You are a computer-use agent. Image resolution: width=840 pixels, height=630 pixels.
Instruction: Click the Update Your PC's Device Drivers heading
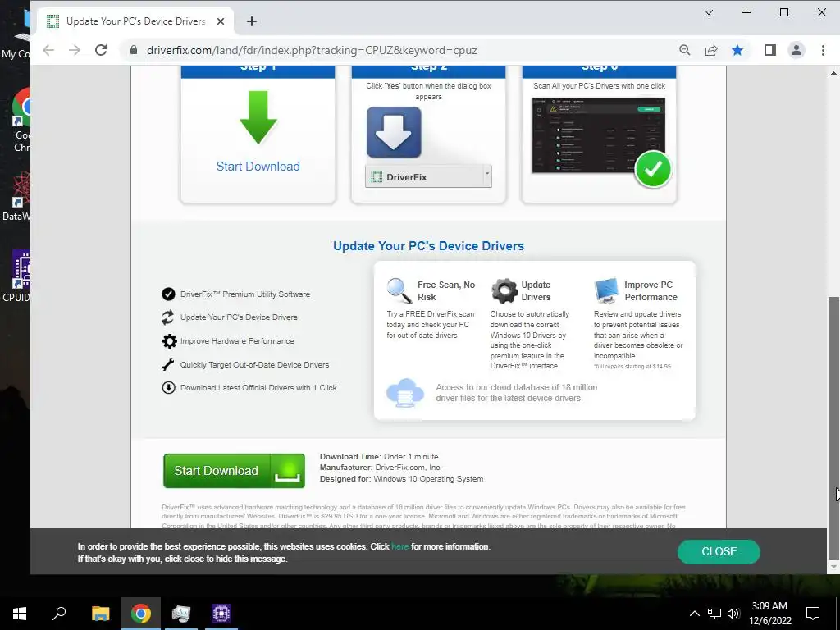[428, 246]
